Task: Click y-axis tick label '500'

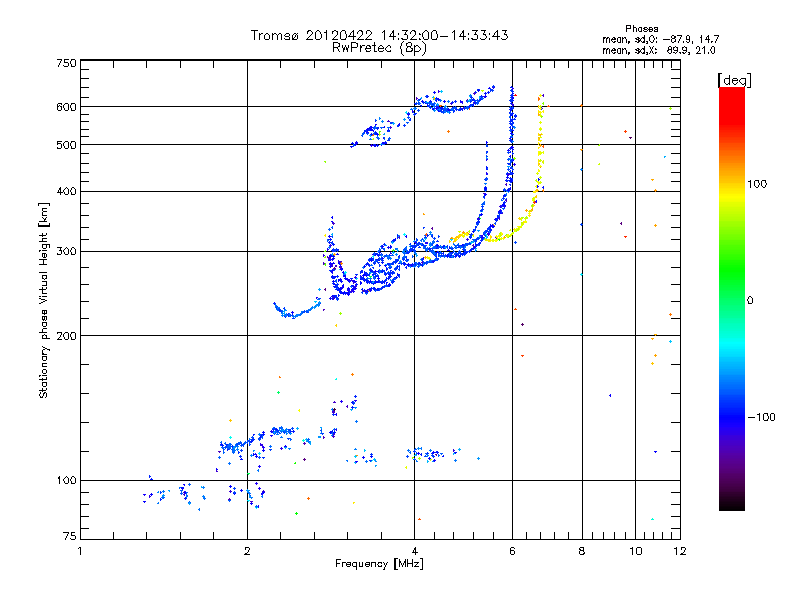Action: (x=66, y=145)
